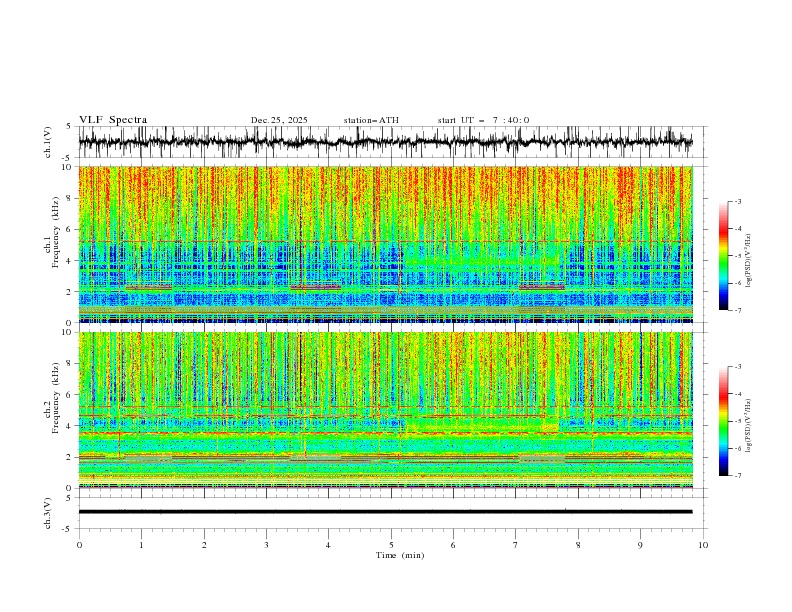The height and width of the screenshot is (612, 792).
Task: Click the ch.2 color bar "log(PSD)(V²/Hz)" label
Action: pyautogui.click(x=748, y=426)
